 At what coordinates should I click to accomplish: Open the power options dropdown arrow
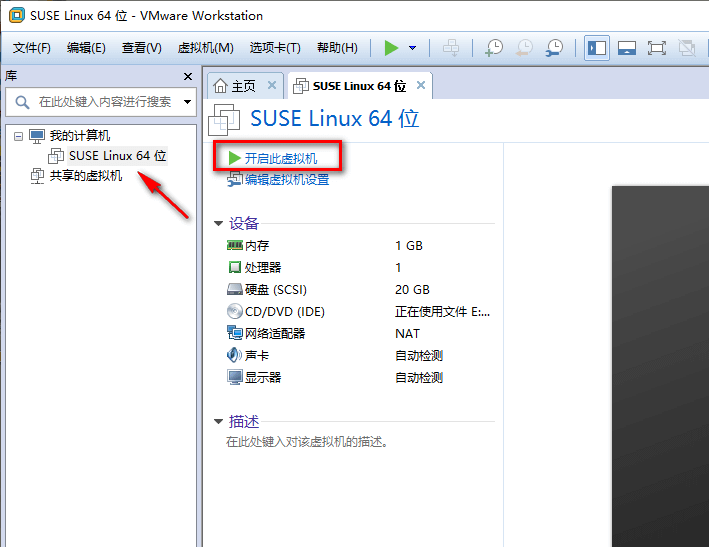click(412, 47)
